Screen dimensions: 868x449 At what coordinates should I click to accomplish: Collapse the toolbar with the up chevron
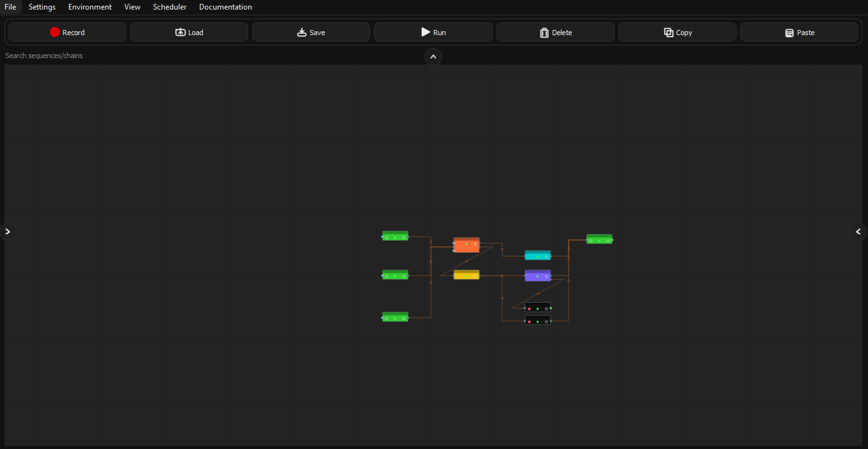point(433,57)
